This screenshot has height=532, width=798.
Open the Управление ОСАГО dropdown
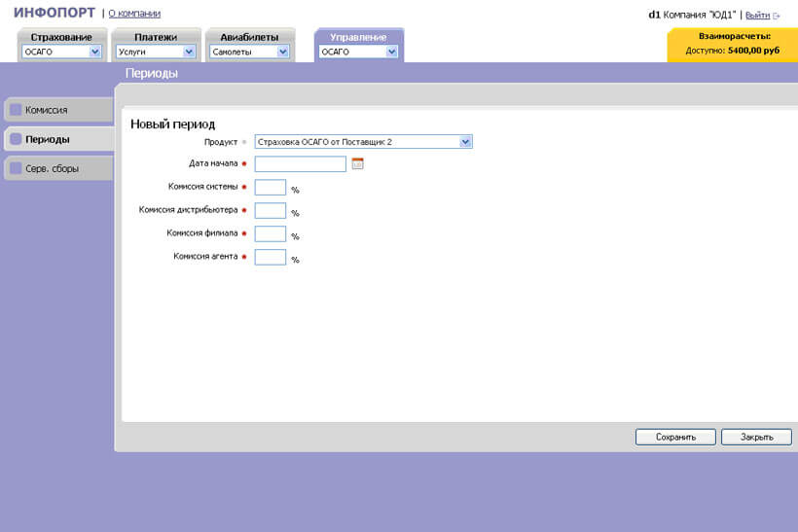click(391, 53)
